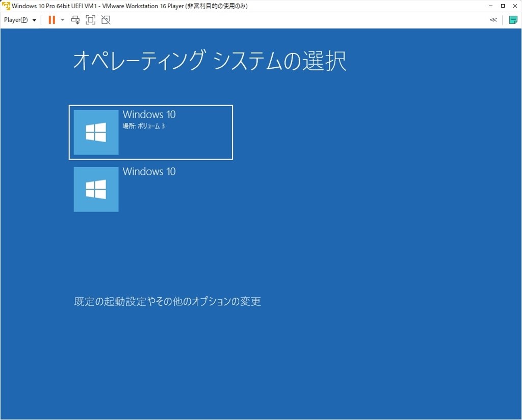Image resolution: width=522 pixels, height=420 pixels.
Task: Toggle Unity mode for the guest
Action: pos(106,19)
